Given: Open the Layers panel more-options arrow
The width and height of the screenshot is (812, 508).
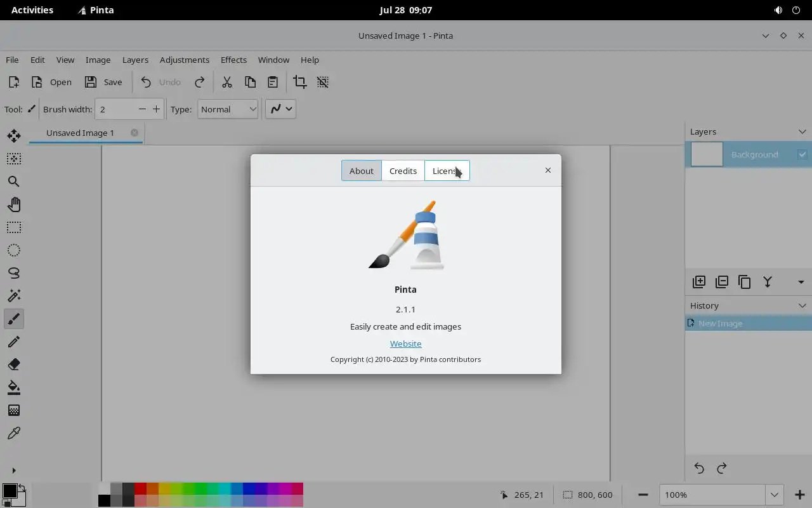Looking at the screenshot, I should pos(801,282).
